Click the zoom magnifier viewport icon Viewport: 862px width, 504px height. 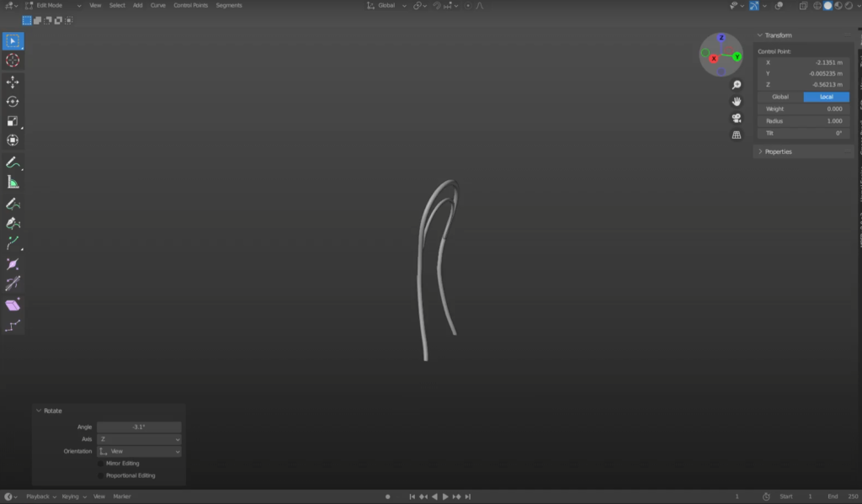tap(737, 85)
